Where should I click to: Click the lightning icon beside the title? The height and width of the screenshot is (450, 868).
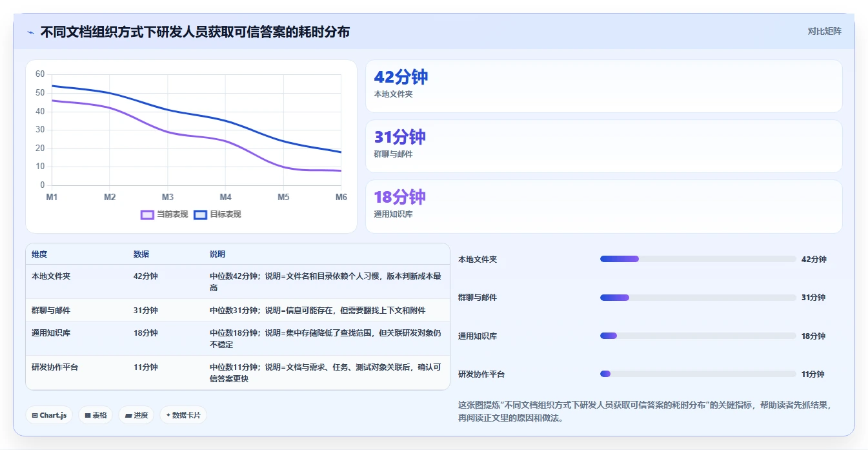click(30, 32)
